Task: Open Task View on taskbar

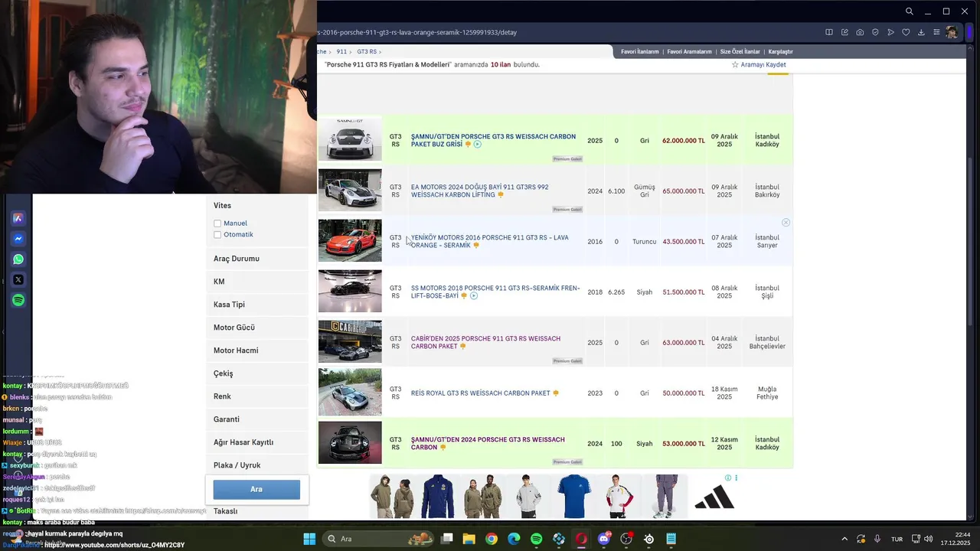Action: coord(447,539)
